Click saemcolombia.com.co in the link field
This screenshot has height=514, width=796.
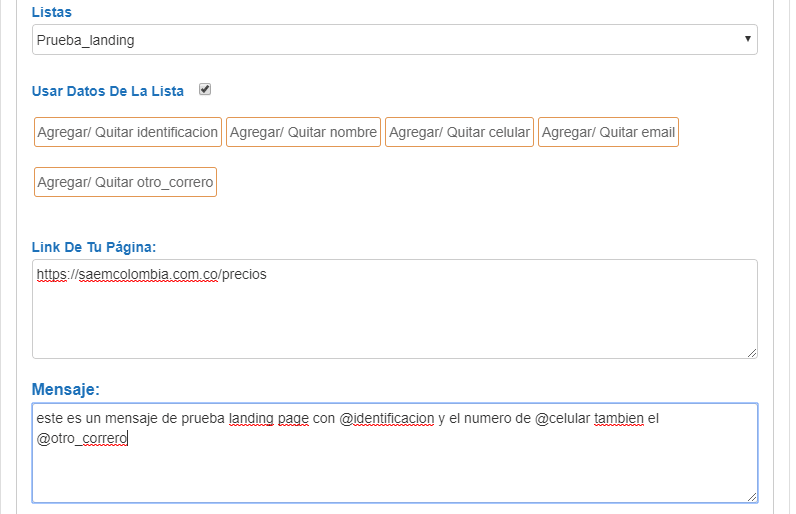tap(149, 274)
